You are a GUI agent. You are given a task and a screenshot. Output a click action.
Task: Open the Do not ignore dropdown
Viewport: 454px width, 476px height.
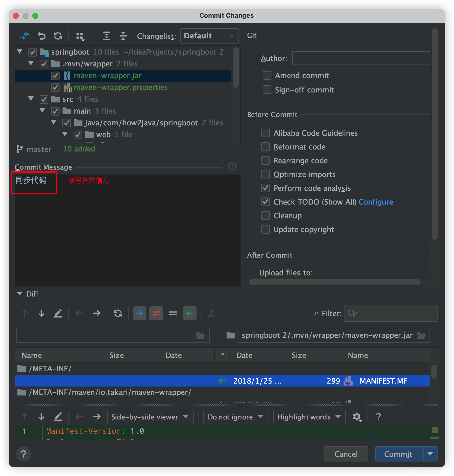click(236, 417)
